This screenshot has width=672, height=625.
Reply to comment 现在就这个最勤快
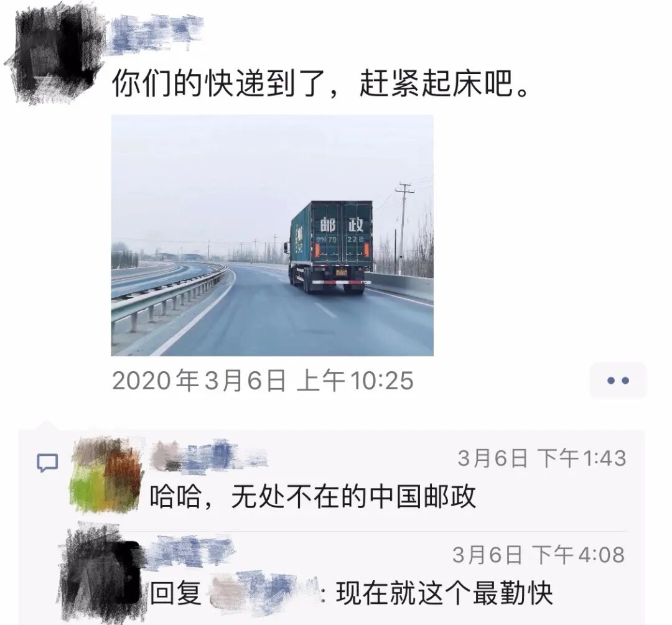(x=444, y=593)
